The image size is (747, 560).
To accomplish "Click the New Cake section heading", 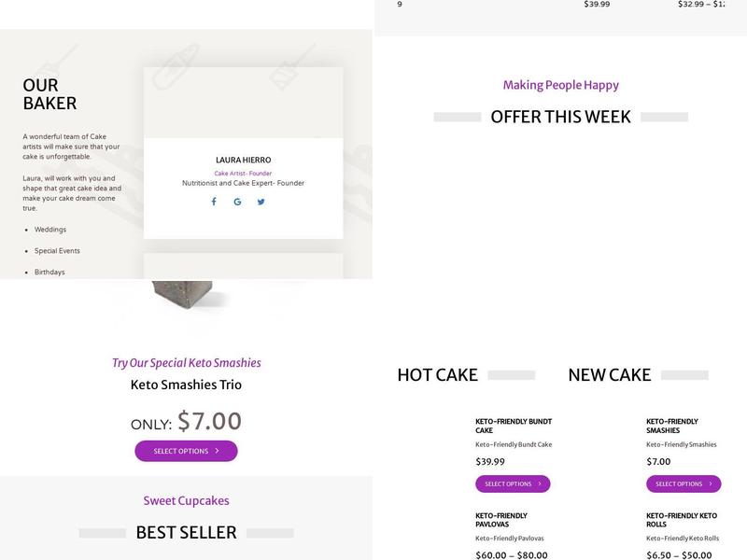I will click(609, 375).
